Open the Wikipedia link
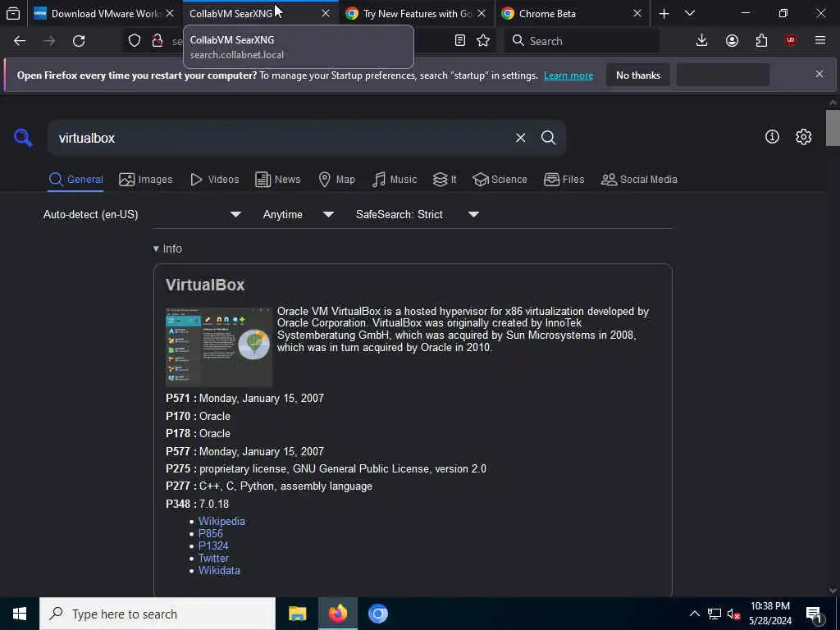The width and height of the screenshot is (840, 630). (221, 521)
